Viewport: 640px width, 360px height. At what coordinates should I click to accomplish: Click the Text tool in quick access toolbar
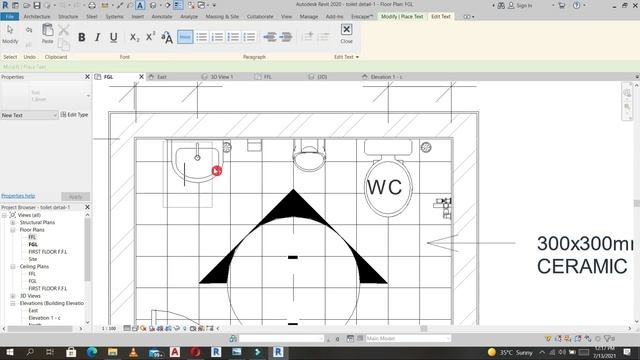pos(140,5)
